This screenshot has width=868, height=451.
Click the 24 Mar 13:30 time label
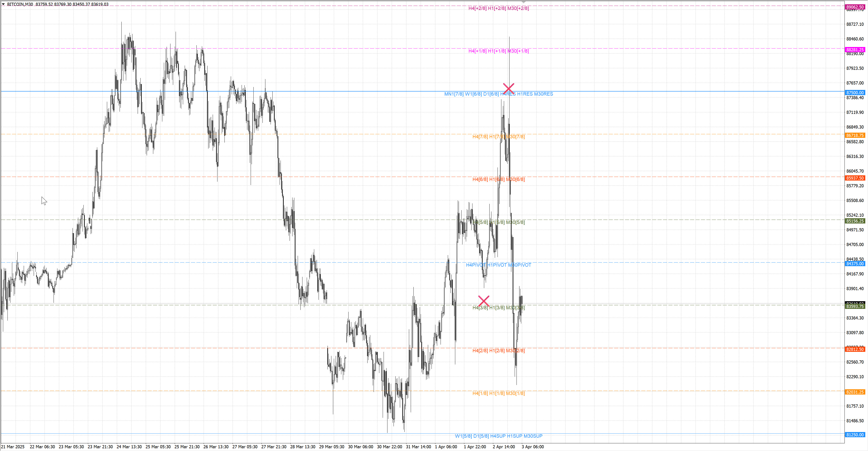(129, 447)
